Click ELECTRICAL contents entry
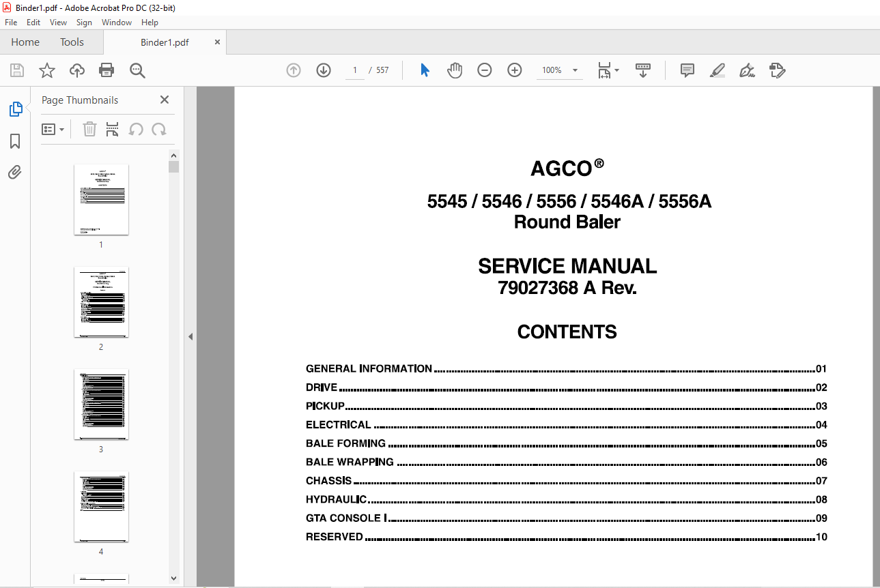The image size is (880, 588). pos(567,425)
